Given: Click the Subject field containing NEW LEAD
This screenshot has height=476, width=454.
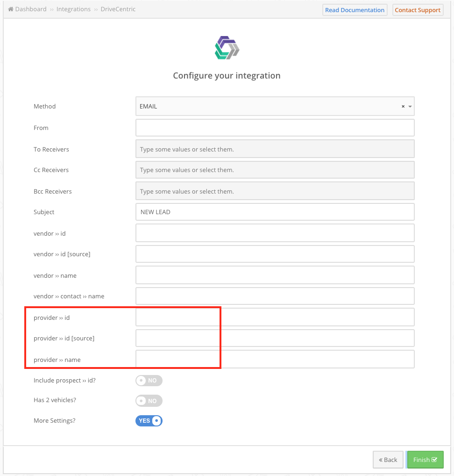Looking at the screenshot, I should click(x=275, y=212).
